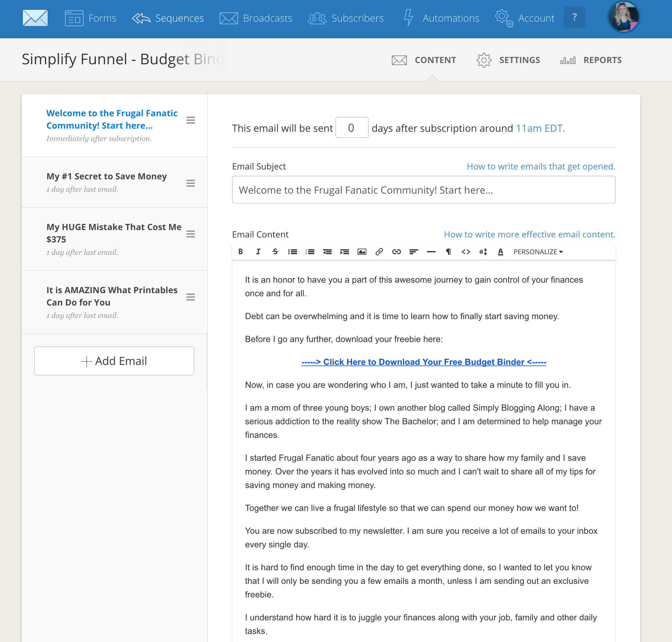The height and width of the screenshot is (642, 672).
Task: Open the Reports tab
Action: coord(591,60)
